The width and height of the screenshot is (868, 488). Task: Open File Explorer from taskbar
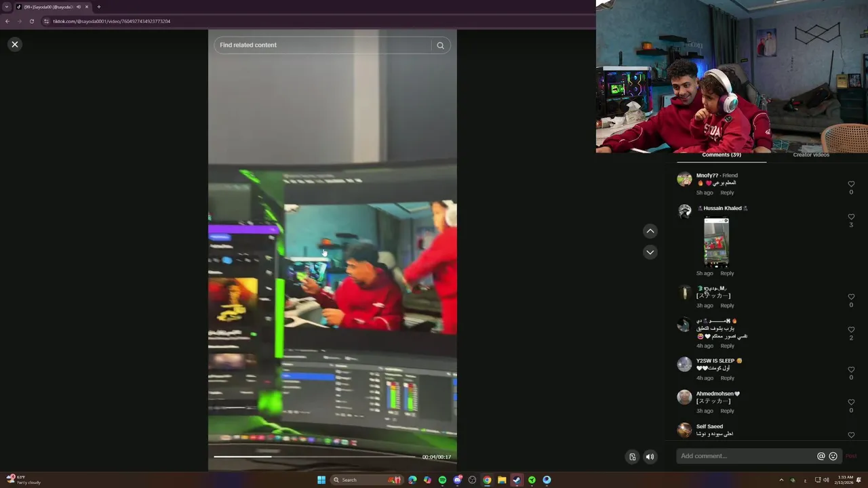coord(502,480)
